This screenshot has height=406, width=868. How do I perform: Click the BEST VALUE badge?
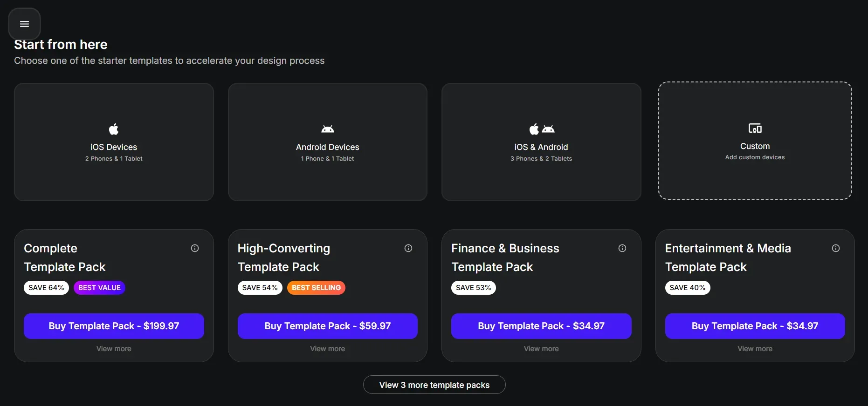pos(99,288)
